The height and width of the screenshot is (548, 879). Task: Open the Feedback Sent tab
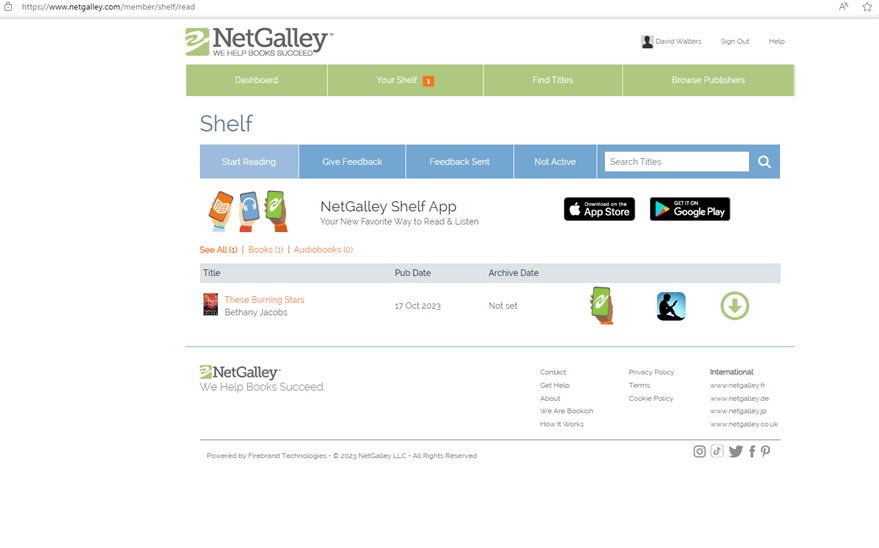[460, 162]
